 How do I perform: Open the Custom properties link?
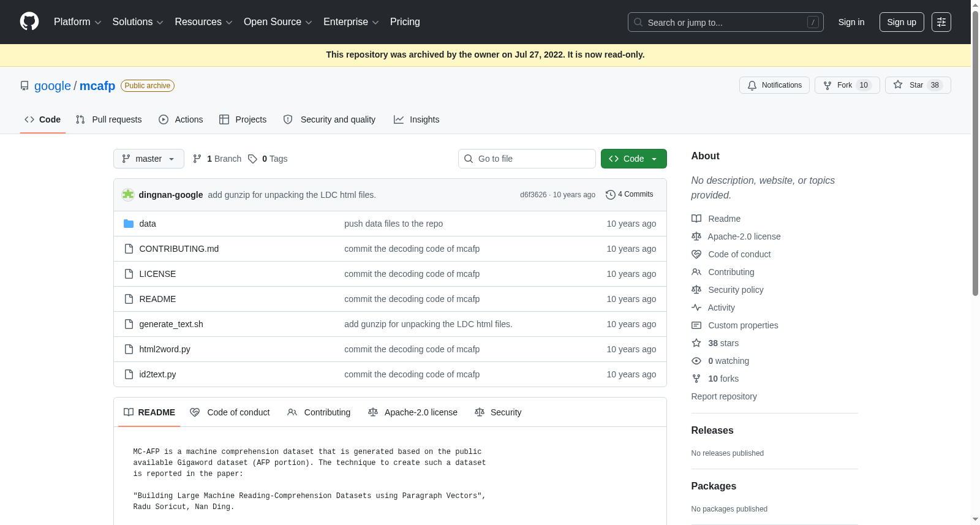743,325
